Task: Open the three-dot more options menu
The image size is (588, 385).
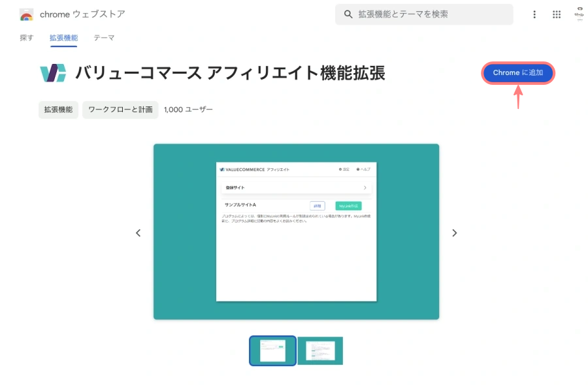Action: coord(534,14)
